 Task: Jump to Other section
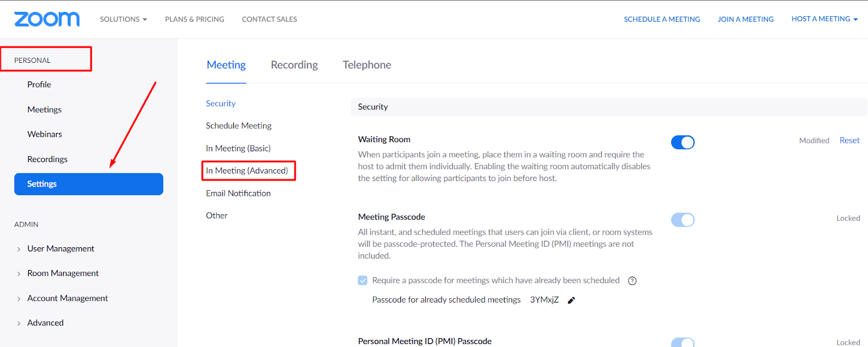click(216, 216)
